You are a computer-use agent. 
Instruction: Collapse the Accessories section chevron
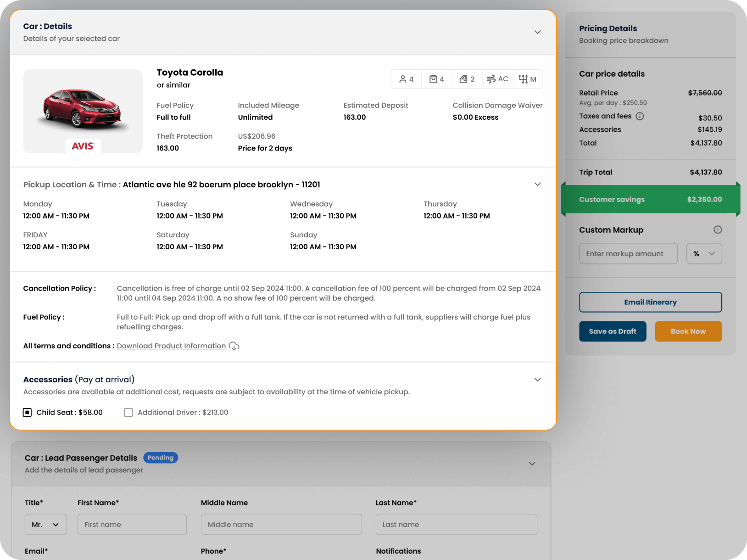tap(537, 380)
